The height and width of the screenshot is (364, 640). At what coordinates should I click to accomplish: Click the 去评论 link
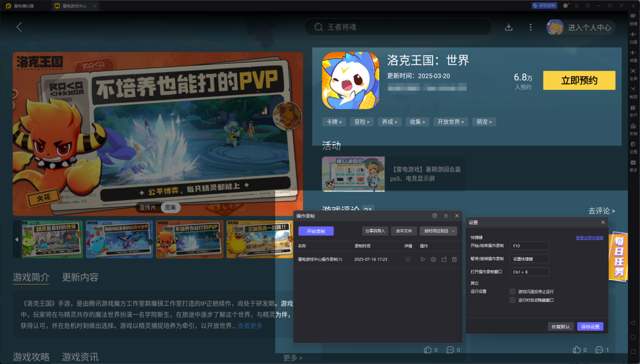pos(602,211)
